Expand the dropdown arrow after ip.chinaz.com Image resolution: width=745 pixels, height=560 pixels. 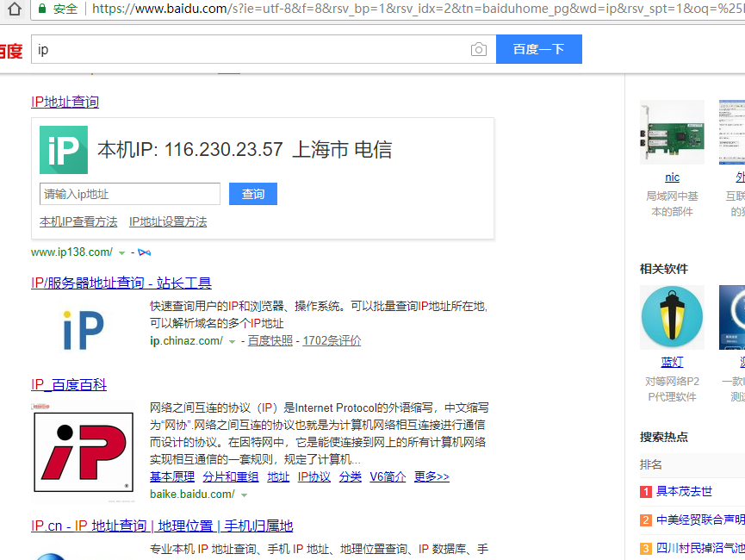click(x=230, y=341)
